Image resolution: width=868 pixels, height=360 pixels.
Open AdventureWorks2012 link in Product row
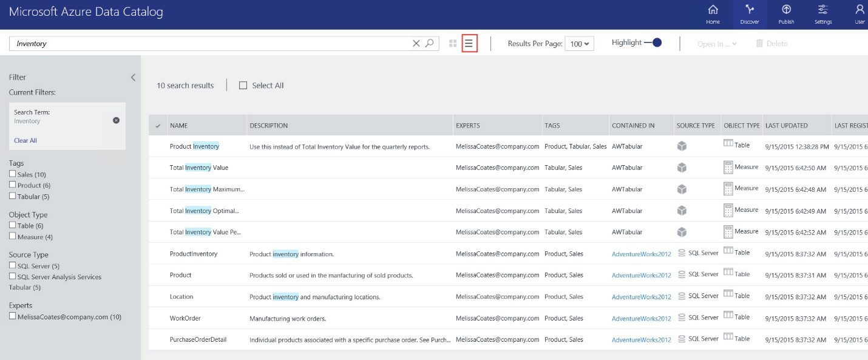click(x=642, y=275)
